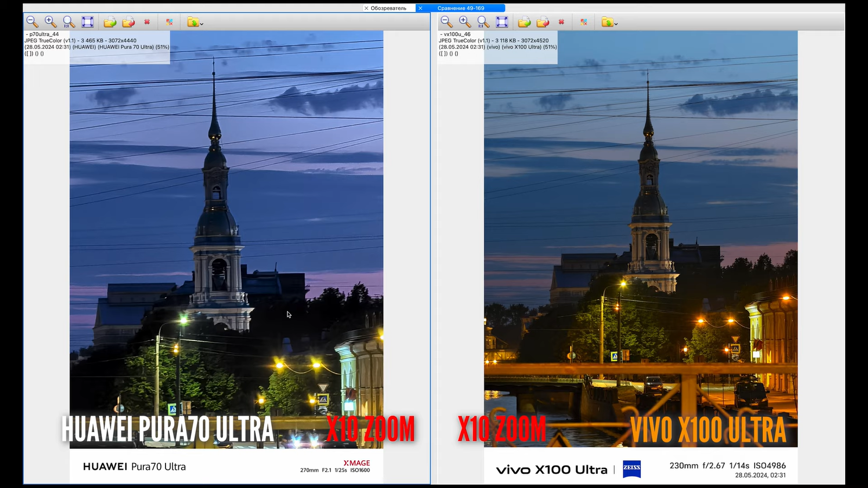Fit right vivo image to window
The width and height of the screenshot is (868, 488).
(x=502, y=22)
